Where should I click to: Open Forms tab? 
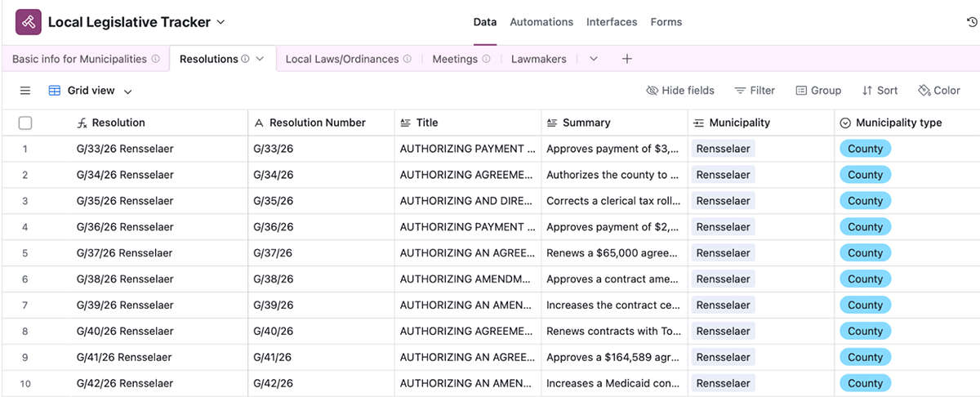pos(666,22)
